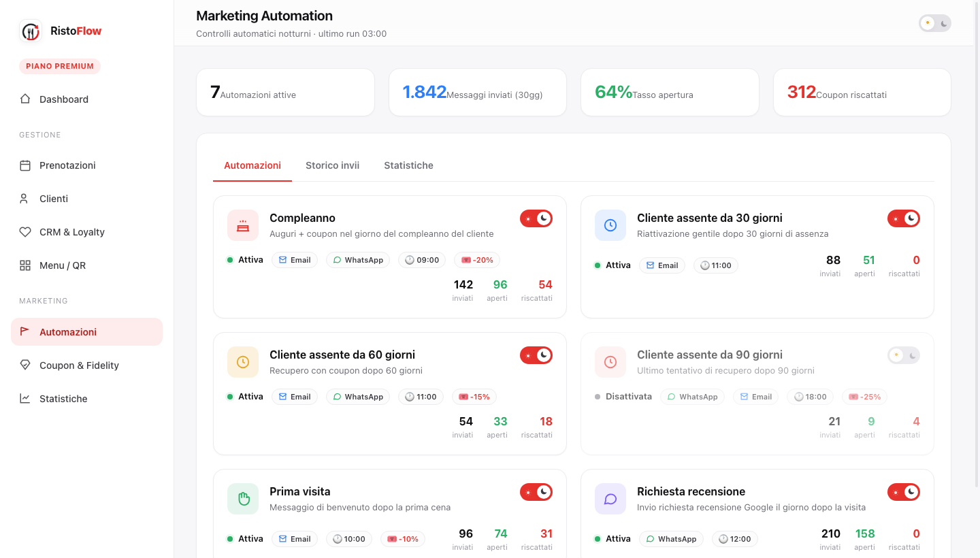Open Coupon & Fidelity in the sidebar
The image size is (980, 558).
(87, 365)
